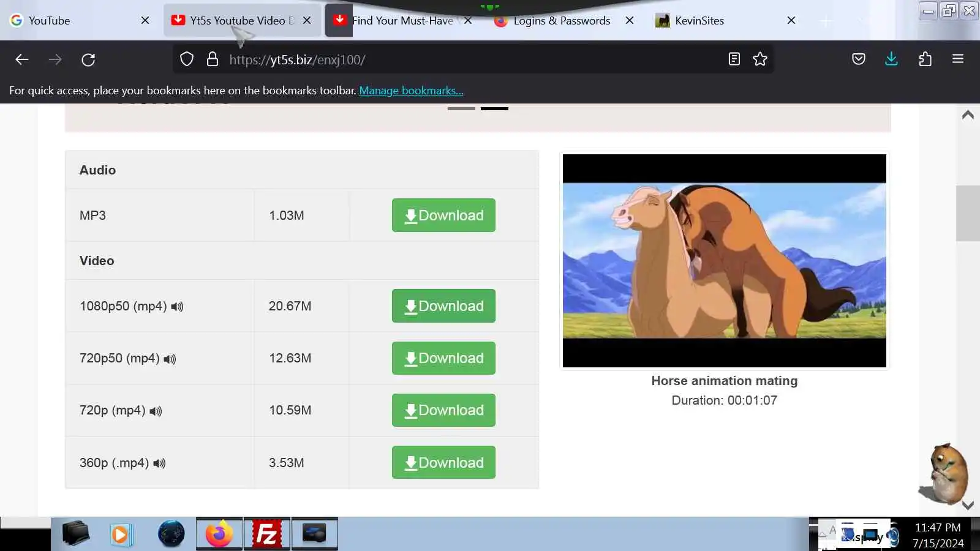Viewport: 980px width, 551px height.
Task: Click the scroll up arrow
Action: [968, 114]
